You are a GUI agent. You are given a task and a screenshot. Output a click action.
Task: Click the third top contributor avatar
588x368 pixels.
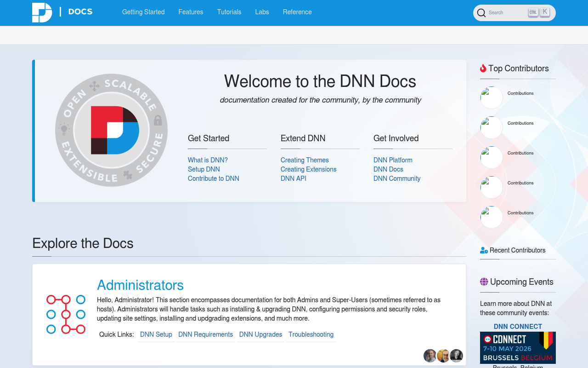[492, 157]
